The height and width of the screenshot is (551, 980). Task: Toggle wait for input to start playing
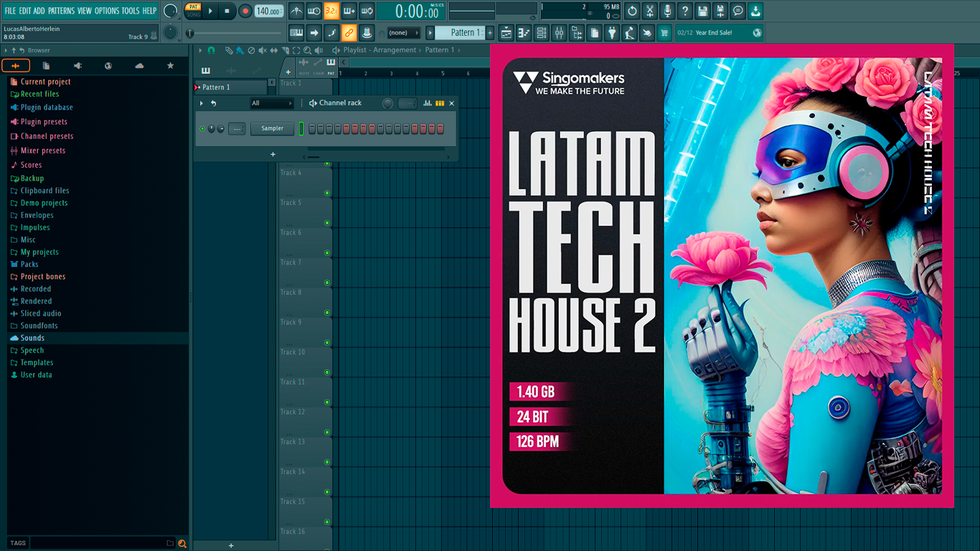pos(314,11)
